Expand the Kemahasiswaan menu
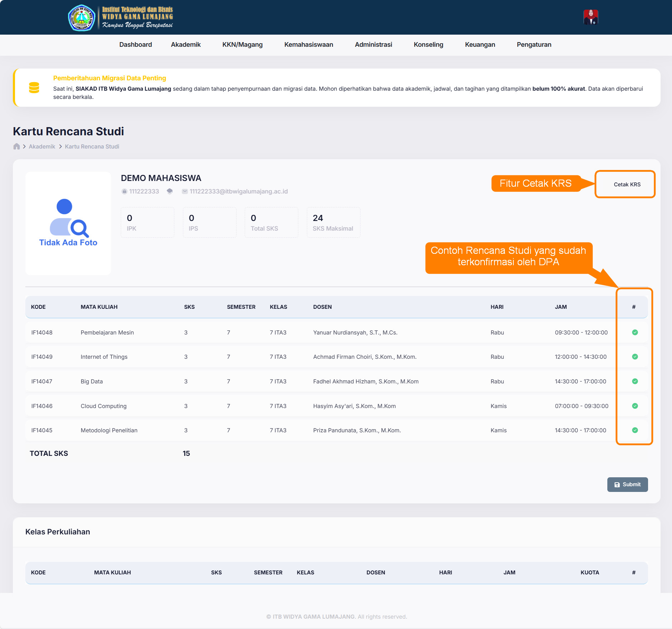The height and width of the screenshot is (629, 672). click(x=308, y=45)
